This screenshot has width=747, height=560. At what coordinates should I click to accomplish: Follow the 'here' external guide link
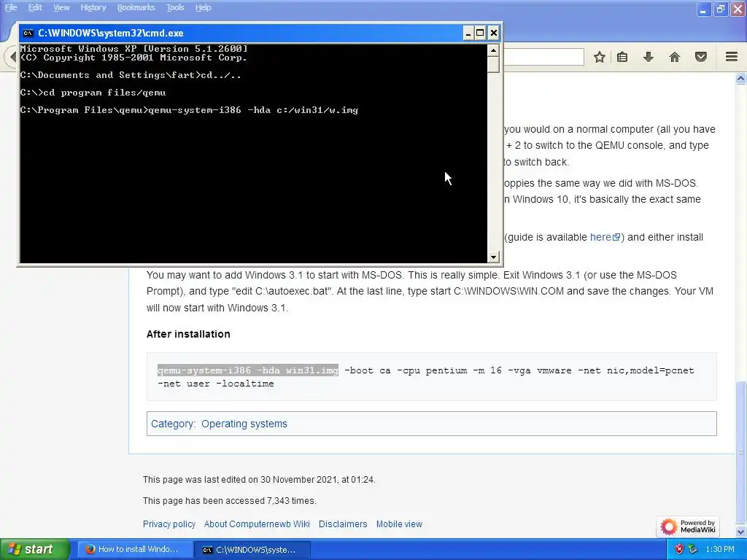(605, 237)
